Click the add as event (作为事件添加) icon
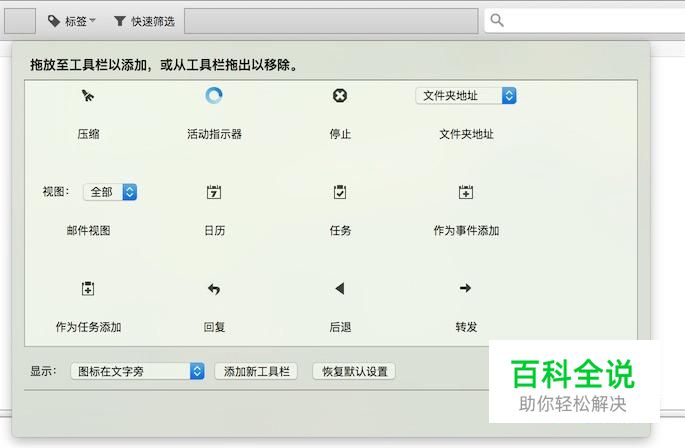This screenshot has width=685, height=448. click(x=466, y=192)
